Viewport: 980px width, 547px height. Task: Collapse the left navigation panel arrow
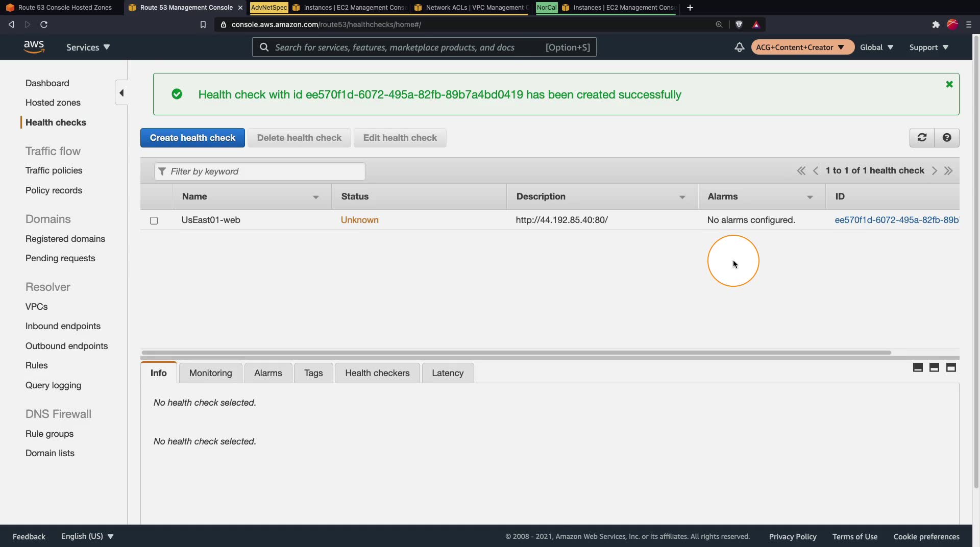coord(121,93)
